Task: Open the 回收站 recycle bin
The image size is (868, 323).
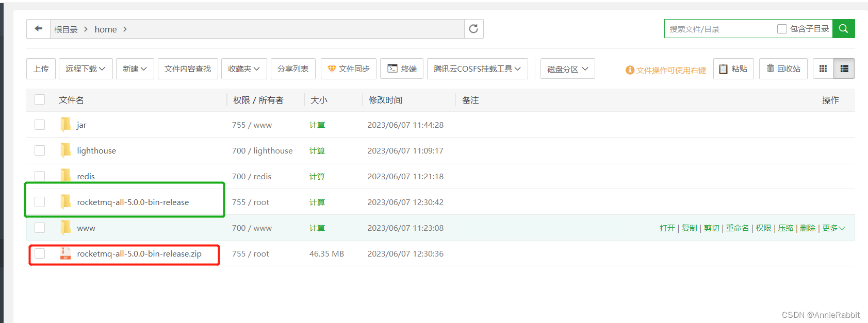Action: 783,69
